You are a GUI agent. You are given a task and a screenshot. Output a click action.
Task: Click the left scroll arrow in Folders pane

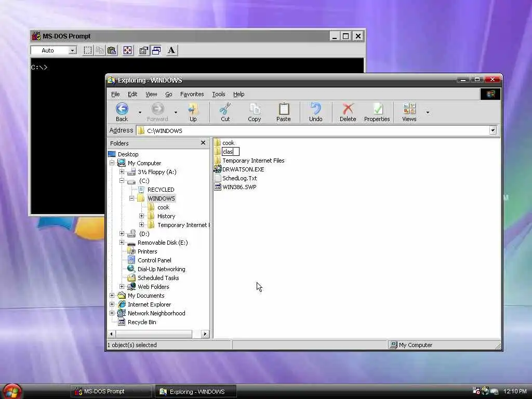[111, 334]
